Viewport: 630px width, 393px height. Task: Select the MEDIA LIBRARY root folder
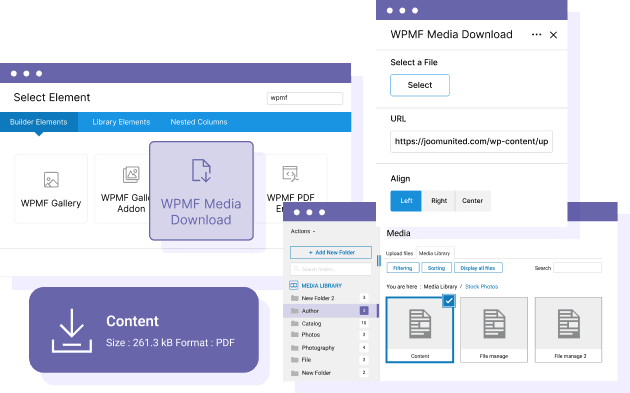click(321, 286)
